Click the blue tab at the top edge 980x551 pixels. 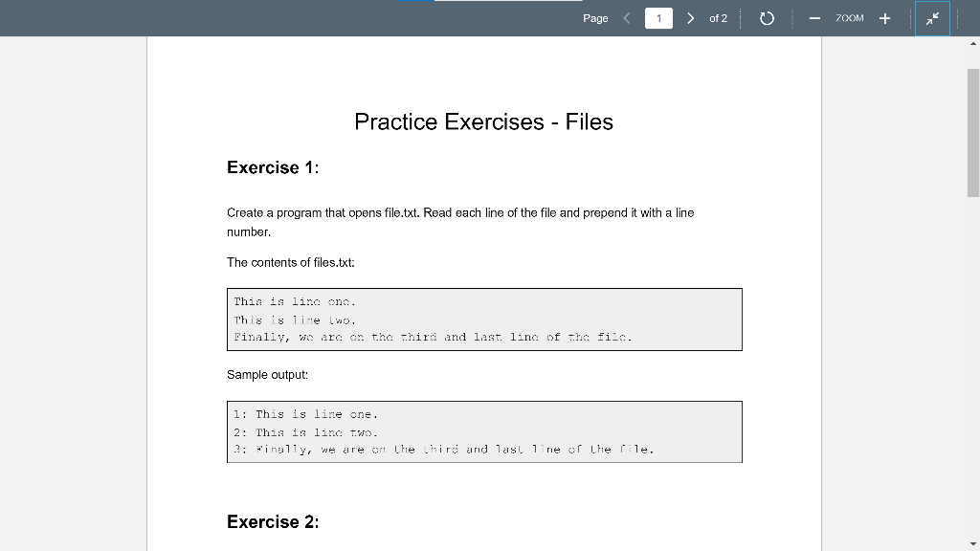click(x=418, y=2)
